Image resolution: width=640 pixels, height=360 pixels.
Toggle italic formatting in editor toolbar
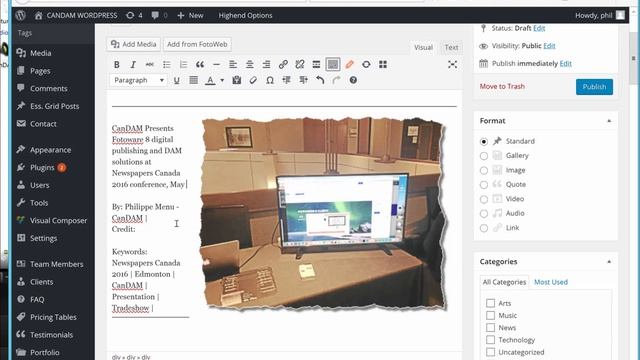click(133, 64)
